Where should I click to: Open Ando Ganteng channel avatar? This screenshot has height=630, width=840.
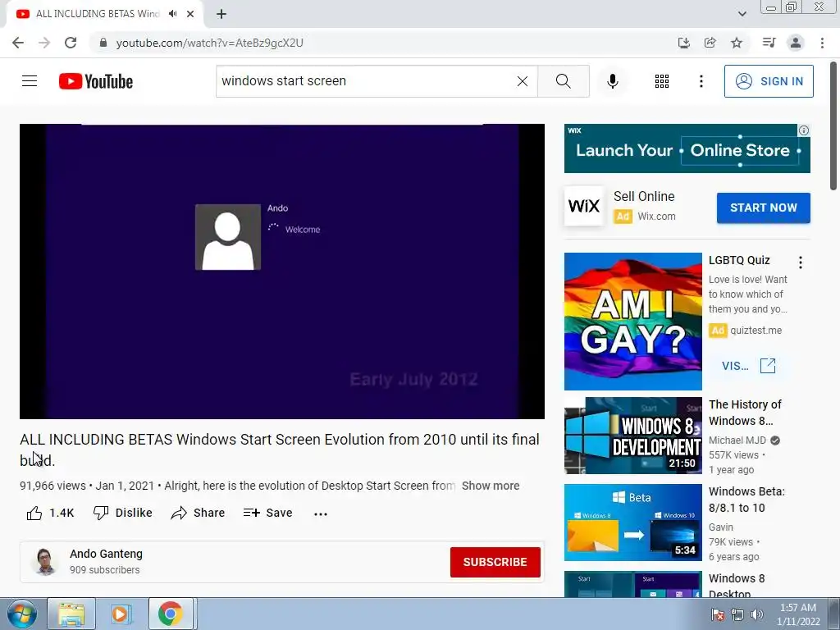[46, 561]
